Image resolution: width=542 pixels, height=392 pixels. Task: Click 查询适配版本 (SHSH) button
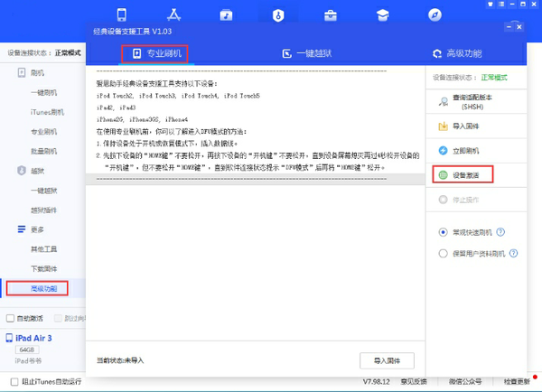tap(476, 102)
